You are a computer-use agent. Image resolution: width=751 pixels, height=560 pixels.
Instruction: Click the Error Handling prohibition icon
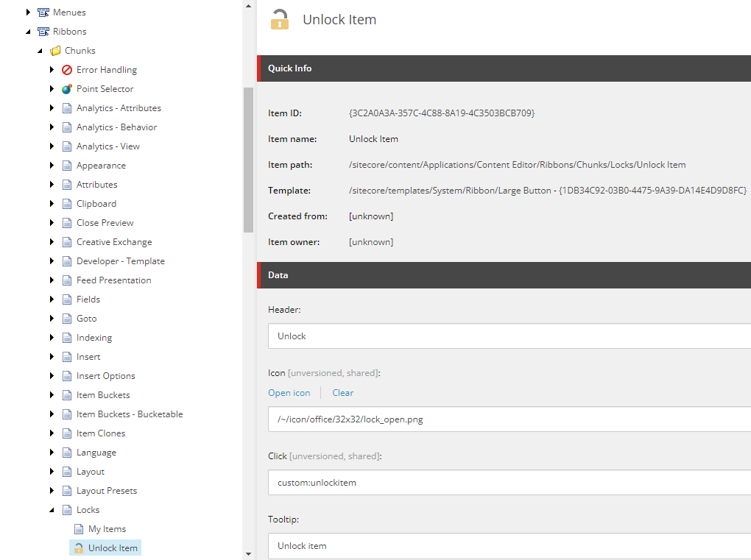67,70
